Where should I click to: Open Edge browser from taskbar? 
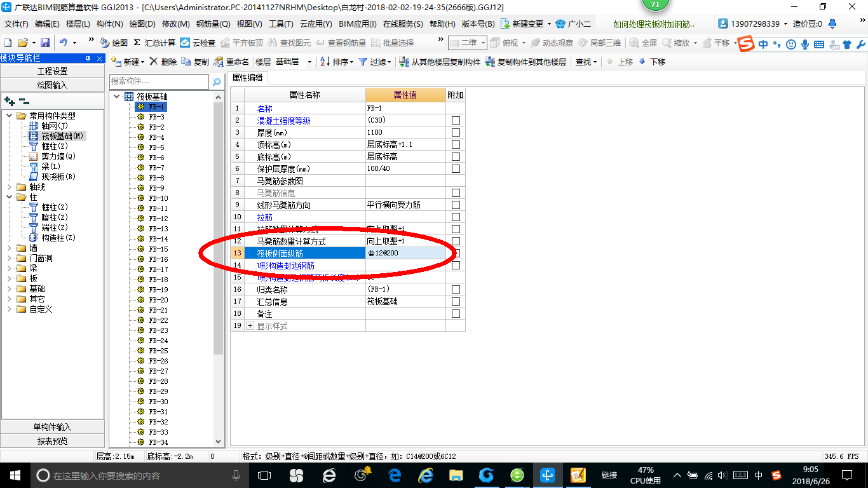click(x=395, y=475)
